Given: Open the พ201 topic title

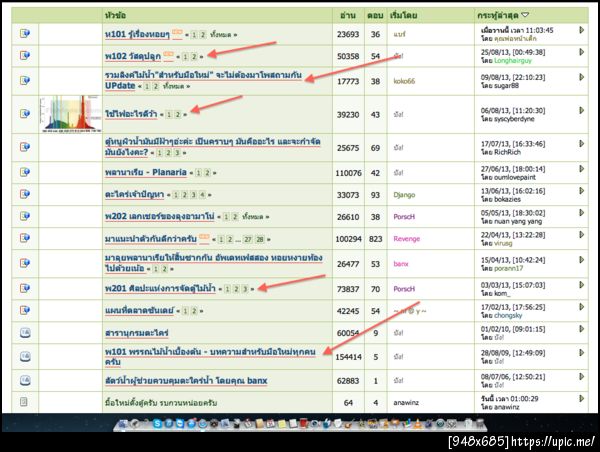Looking at the screenshot, I should pos(160,288).
